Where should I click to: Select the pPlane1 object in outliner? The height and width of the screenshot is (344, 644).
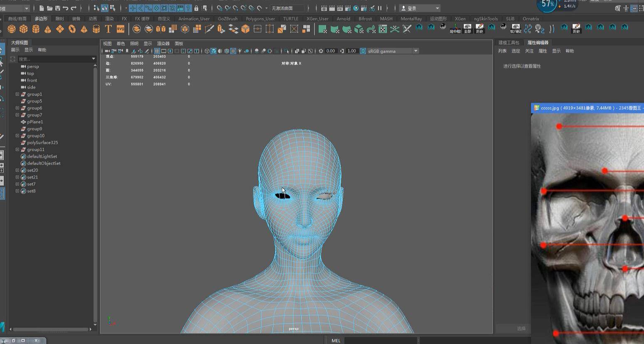pyautogui.click(x=35, y=122)
